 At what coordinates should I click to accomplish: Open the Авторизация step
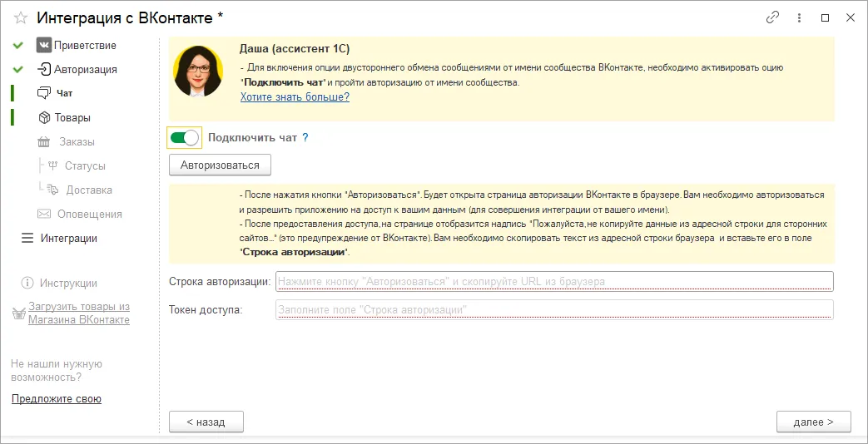click(x=85, y=70)
